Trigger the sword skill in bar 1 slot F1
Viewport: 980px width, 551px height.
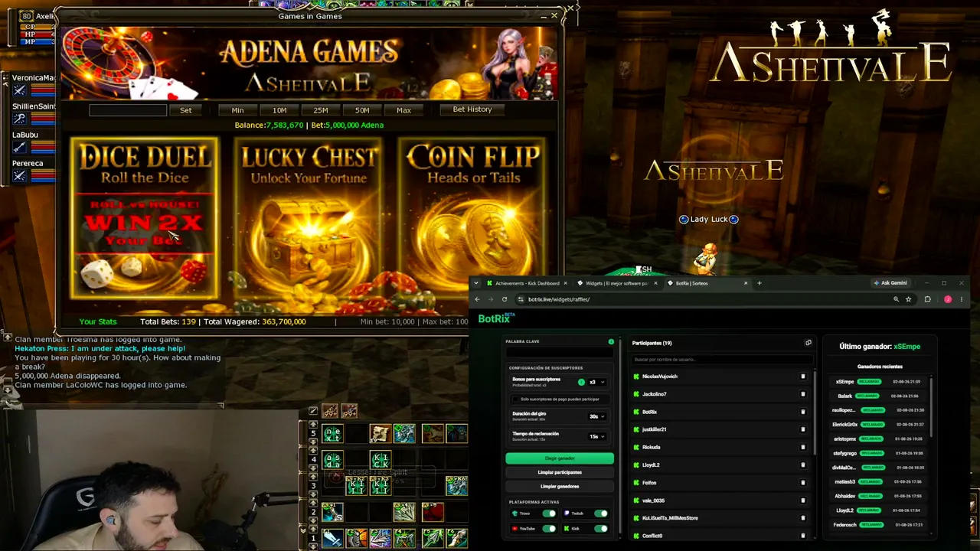332,539
